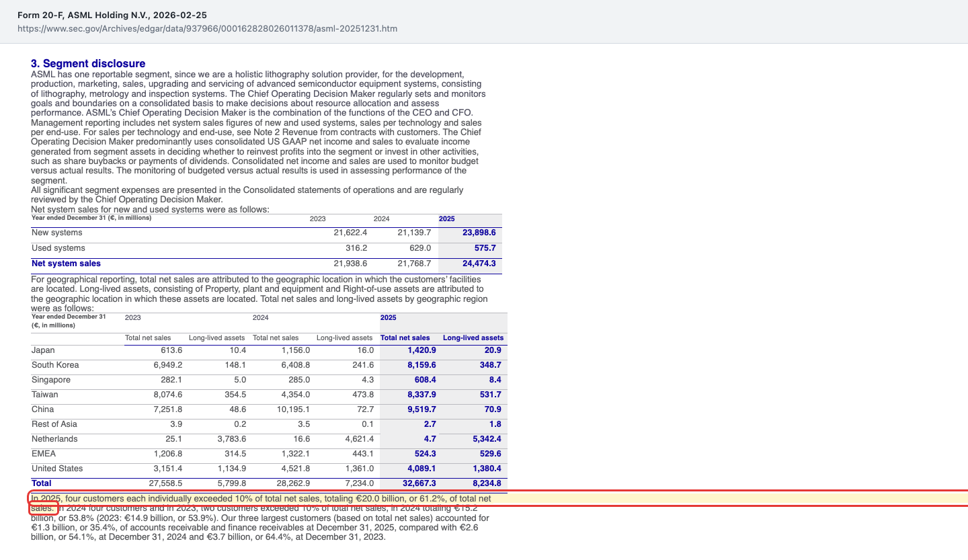Select the Segment disclosure heading
Image resolution: width=968 pixels, height=560 pixels.
coord(88,64)
